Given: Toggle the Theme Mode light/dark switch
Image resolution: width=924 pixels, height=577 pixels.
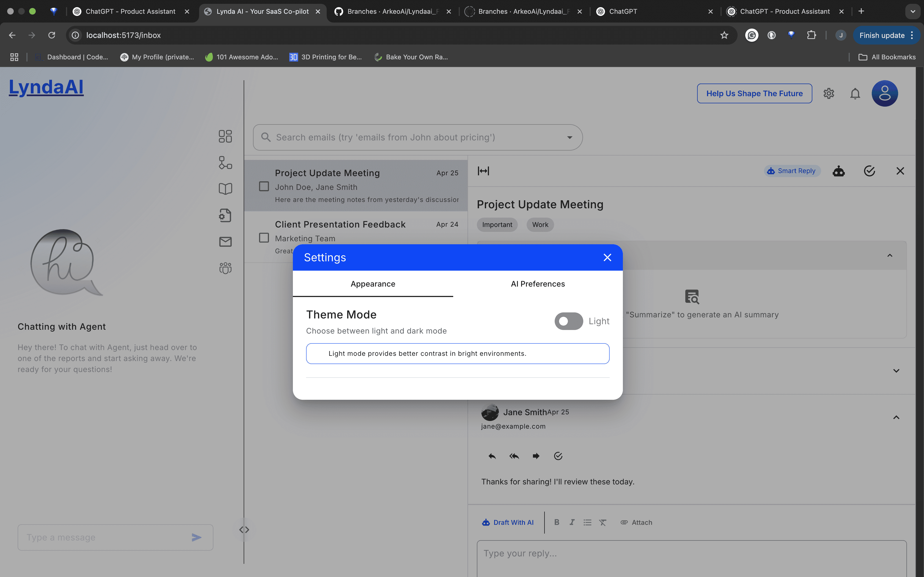Looking at the screenshot, I should (x=568, y=321).
